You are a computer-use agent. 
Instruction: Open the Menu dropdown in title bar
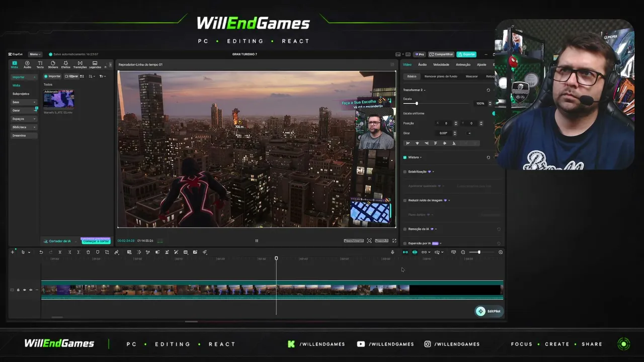tap(35, 54)
